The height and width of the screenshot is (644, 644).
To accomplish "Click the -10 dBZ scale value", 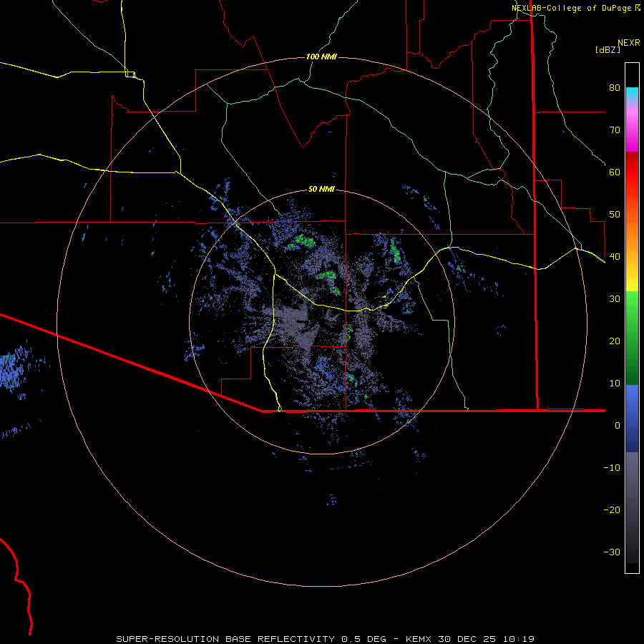I will pos(612,467).
